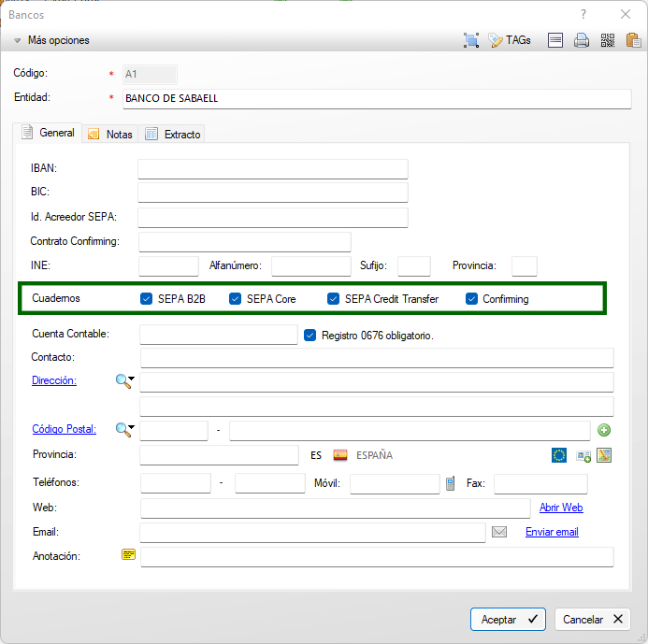Click the mobile phone icon
The height and width of the screenshot is (644, 648).
tap(451, 483)
